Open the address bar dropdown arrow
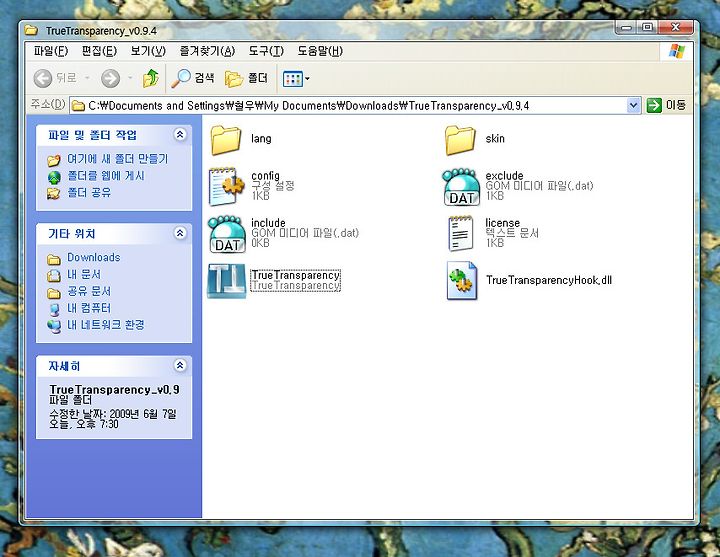This screenshot has width=720, height=557. (x=634, y=106)
